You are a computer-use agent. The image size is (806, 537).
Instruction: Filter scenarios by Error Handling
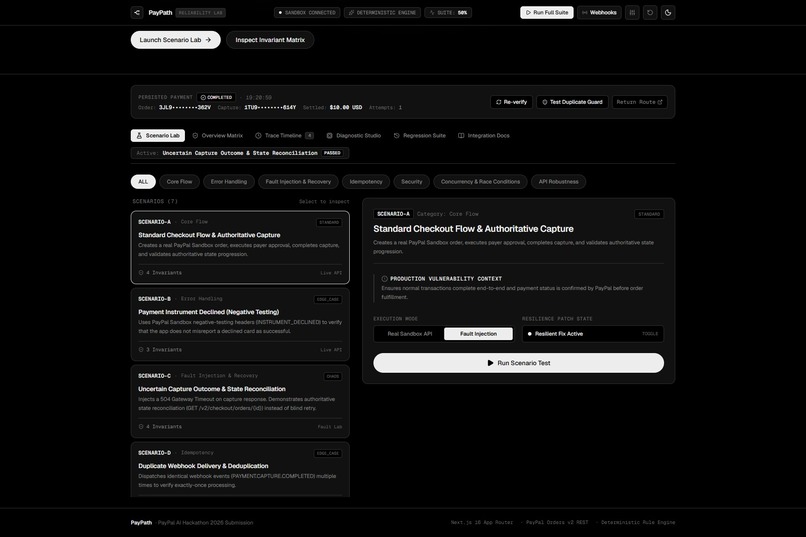pyautogui.click(x=229, y=181)
